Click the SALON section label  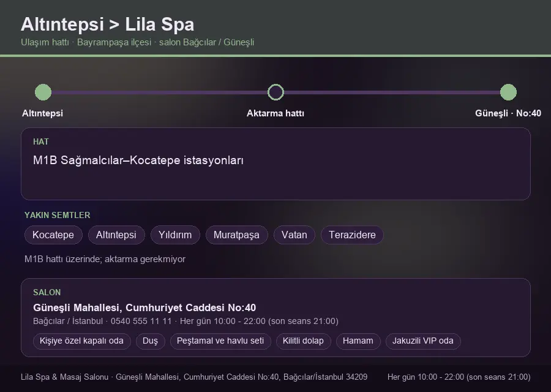47,293
